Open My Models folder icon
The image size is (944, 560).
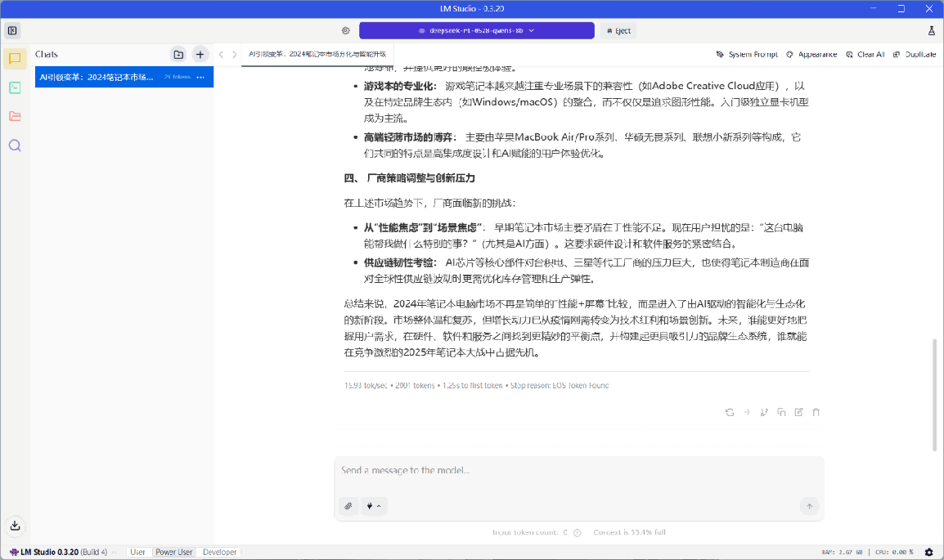point(15,116)
